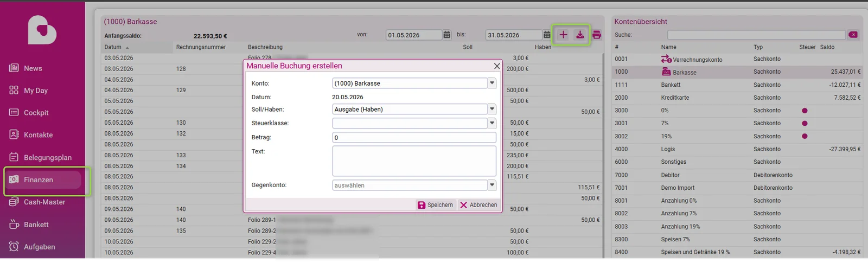The height and width of the screenshot is (263, 868).
Task: Click Rechnungsnummer column header
Action: [x=201, y=47]
